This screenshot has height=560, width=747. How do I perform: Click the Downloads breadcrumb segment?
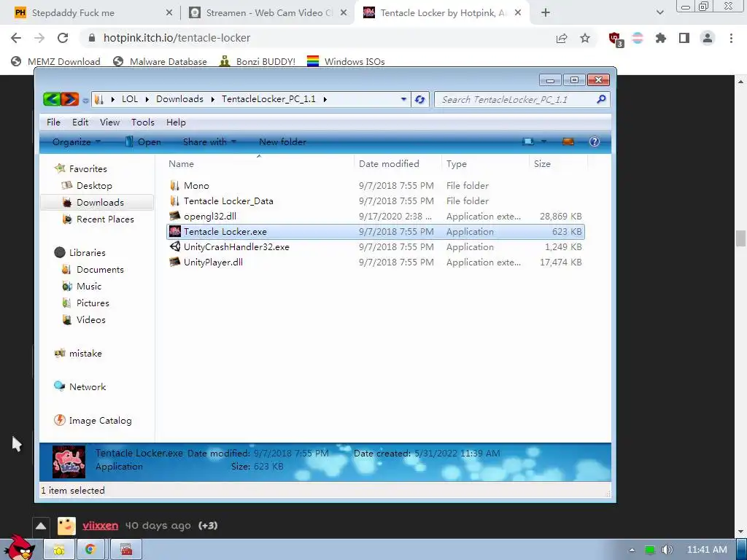pyautogui.click(x=179, y=99)
